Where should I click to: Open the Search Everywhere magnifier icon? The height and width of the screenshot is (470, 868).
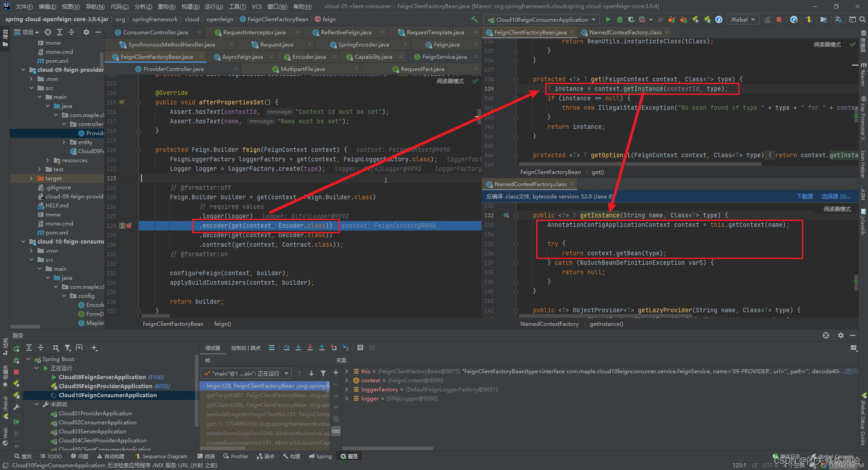[x=863, y=19]
